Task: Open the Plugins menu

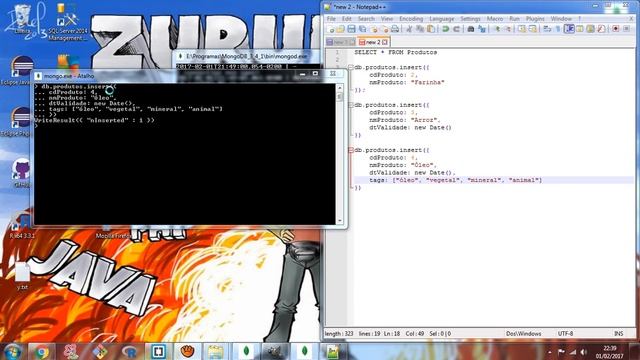Action: [x=535, y=19]
